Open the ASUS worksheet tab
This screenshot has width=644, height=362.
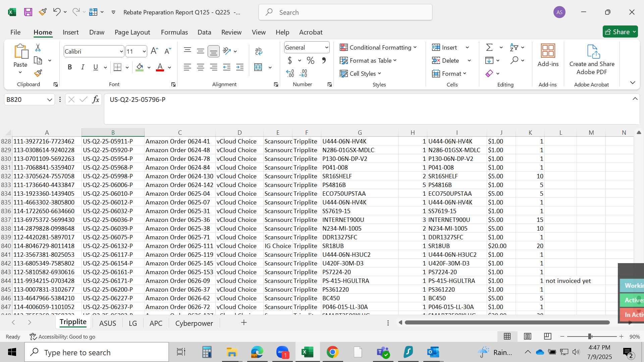tap(108, 323)
